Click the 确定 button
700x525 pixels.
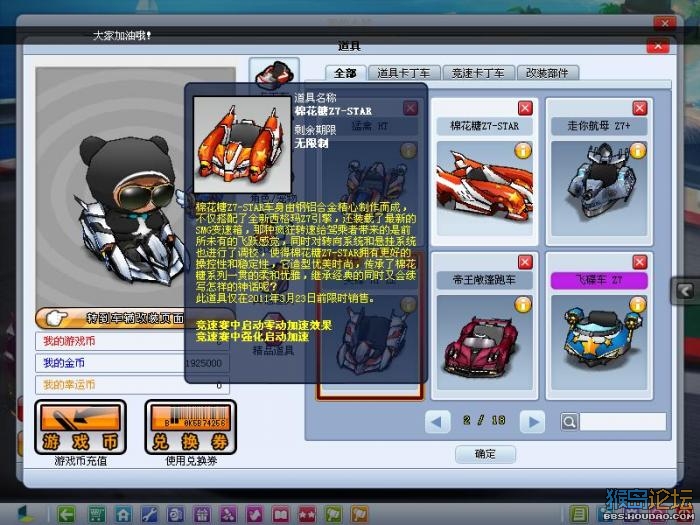pyautogui.click(x=485, y=454)
